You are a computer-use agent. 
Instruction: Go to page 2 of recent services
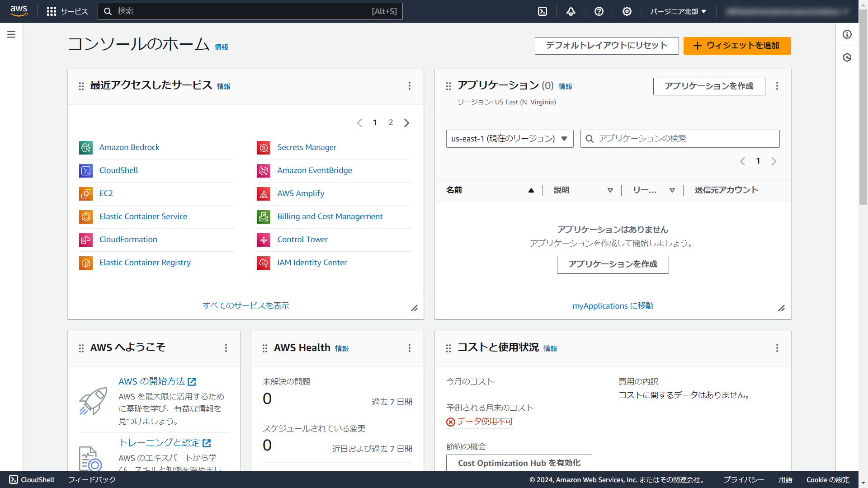(391, 122)
